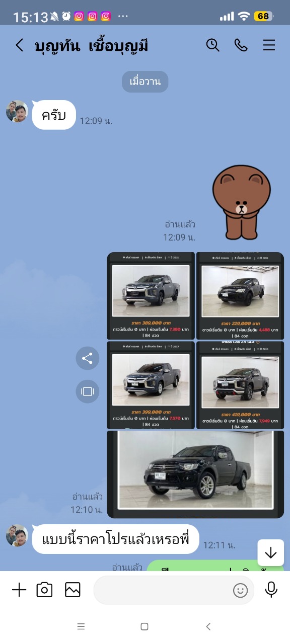Open chat search with magnifier icon
This screenshot has width=290, height=644.
click(x=213, y=45)
